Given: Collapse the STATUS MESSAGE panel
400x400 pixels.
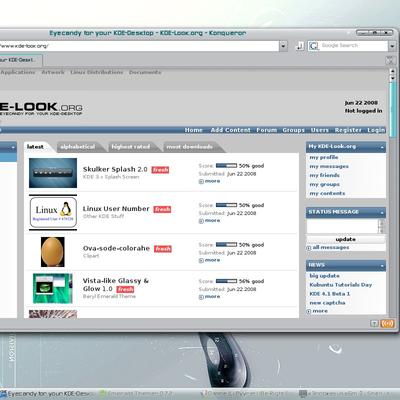Looking at the screenshot, I should tap(382, 212).
